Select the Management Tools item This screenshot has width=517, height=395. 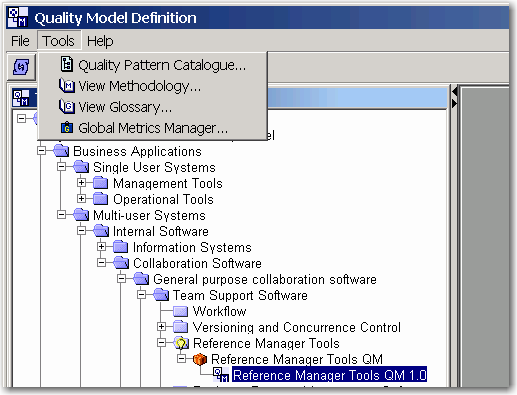click(168, 183)
